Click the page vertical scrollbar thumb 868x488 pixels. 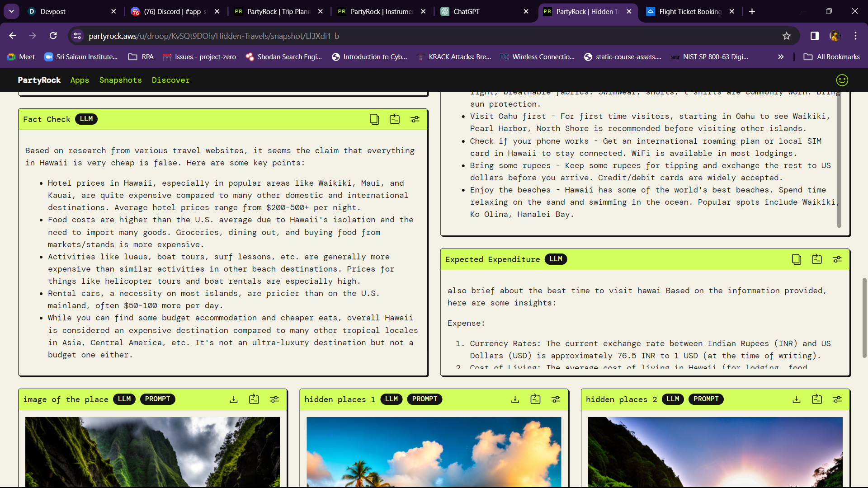coord(864,318)
